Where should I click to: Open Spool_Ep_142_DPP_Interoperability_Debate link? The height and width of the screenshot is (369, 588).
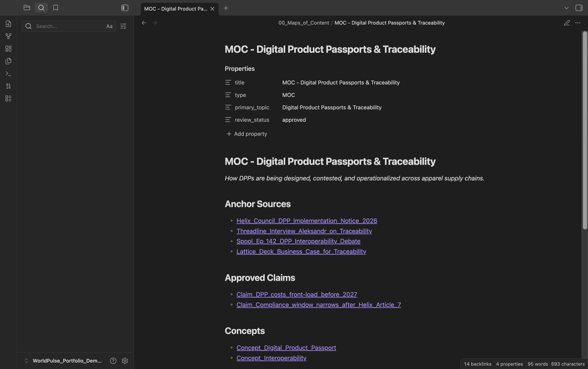(x=298, y=241)
